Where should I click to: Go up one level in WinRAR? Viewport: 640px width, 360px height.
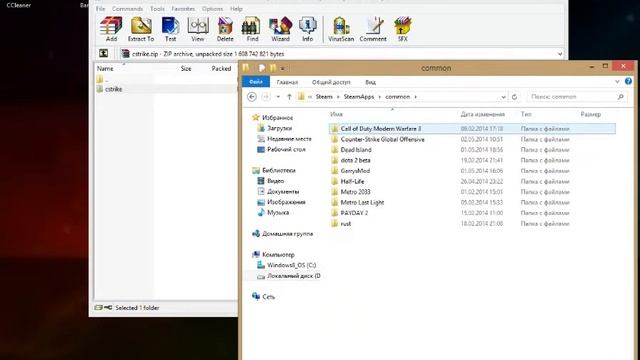(104, 53)
